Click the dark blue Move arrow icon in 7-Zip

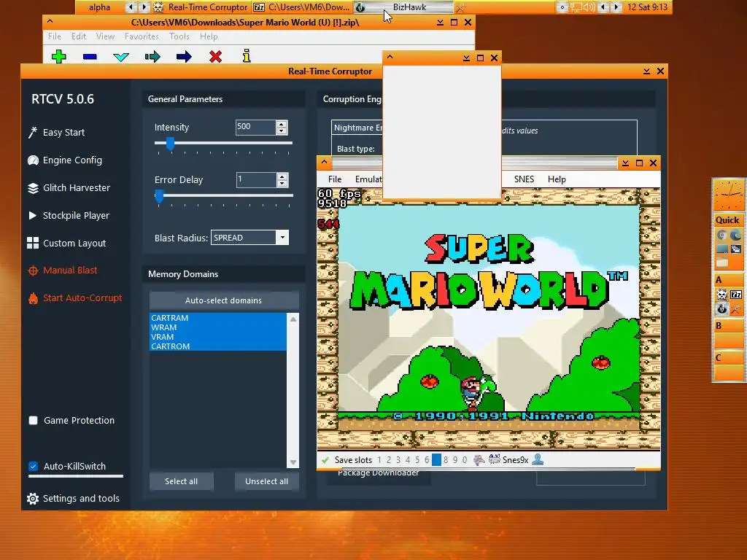[184, 57]
